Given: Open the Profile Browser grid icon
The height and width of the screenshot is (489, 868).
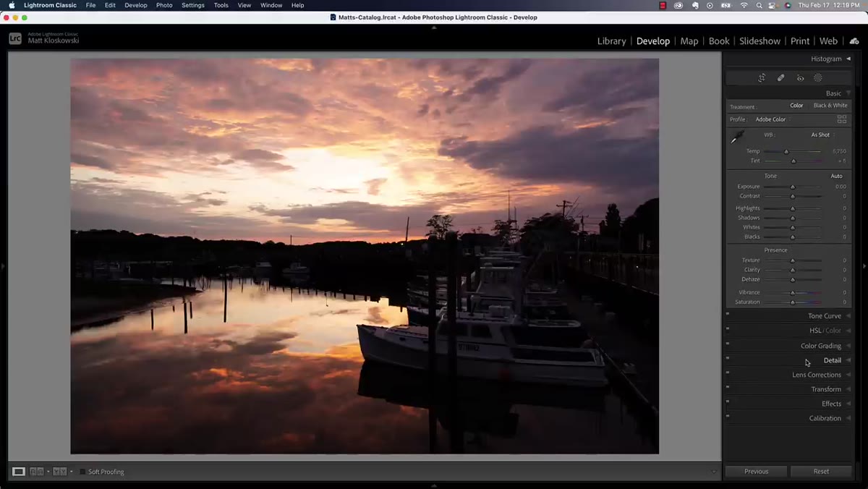Looking at the screenshot, I should (x=842, y=119).
